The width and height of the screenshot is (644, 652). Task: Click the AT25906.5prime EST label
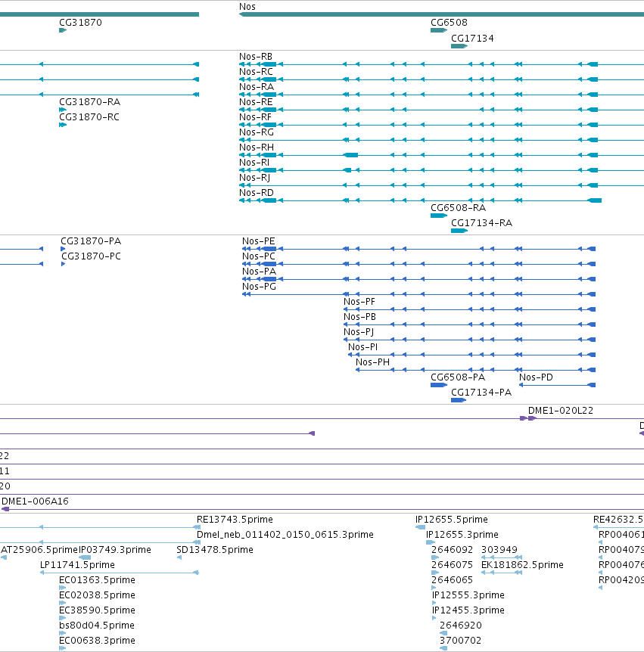click(39, 550)
